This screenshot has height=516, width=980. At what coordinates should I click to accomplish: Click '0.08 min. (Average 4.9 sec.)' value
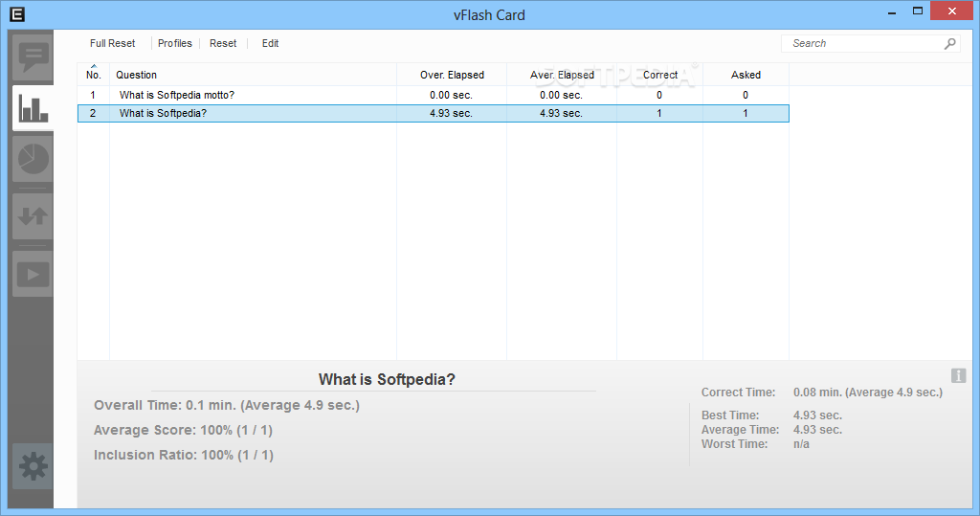point(868,393)
